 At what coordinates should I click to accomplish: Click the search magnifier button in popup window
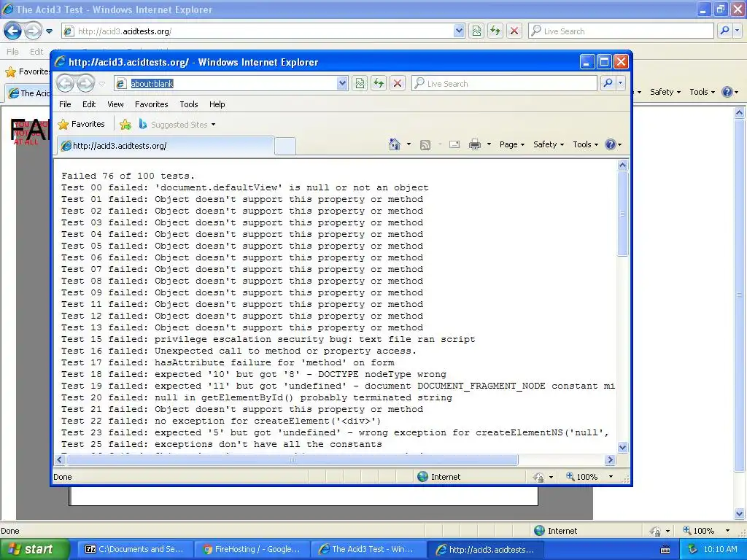click(608, 83)
